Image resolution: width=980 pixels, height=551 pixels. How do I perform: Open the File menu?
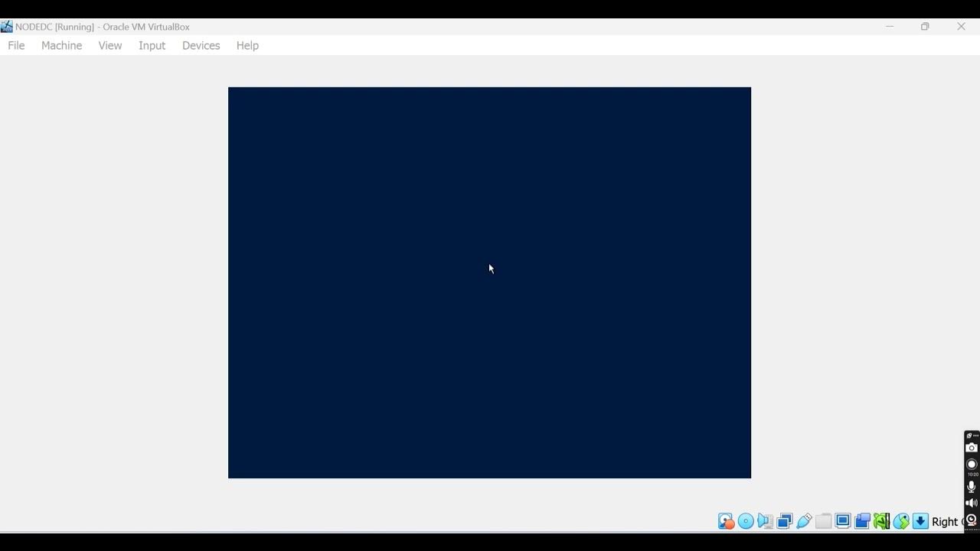pos(16,45)
